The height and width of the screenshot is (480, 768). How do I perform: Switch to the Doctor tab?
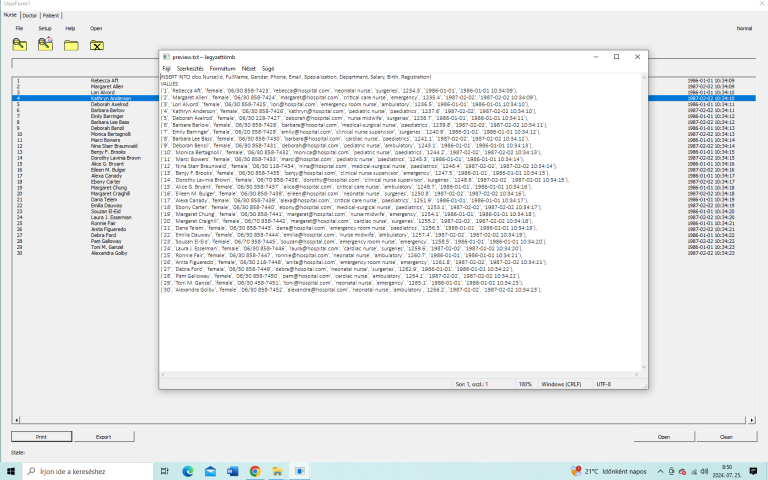[x=31, y=16]
